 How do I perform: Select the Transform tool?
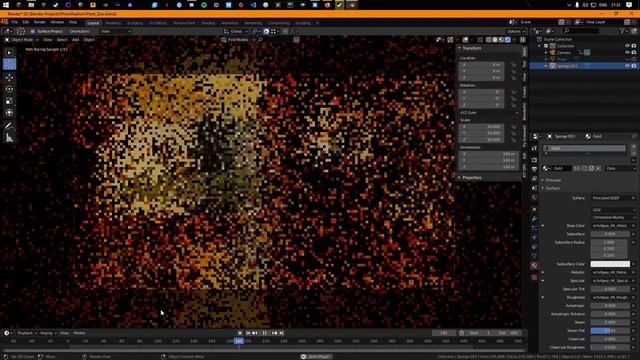point(9,112)
